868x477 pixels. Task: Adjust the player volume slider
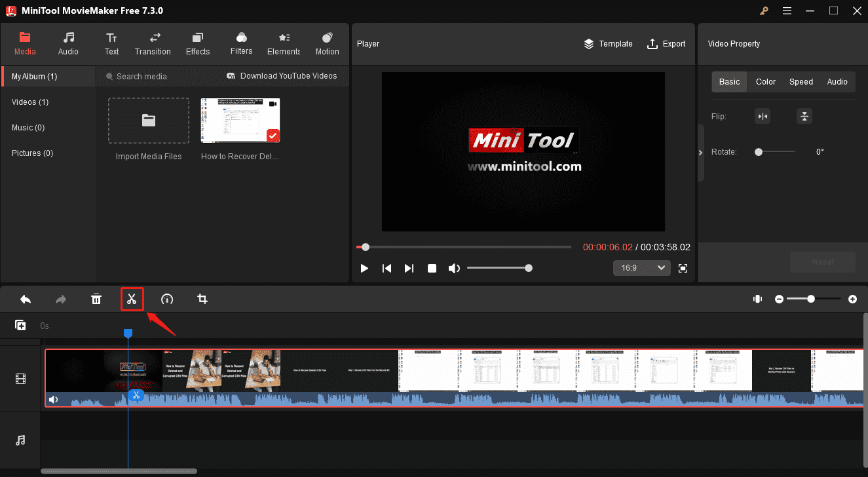click(x=499, y=268)
